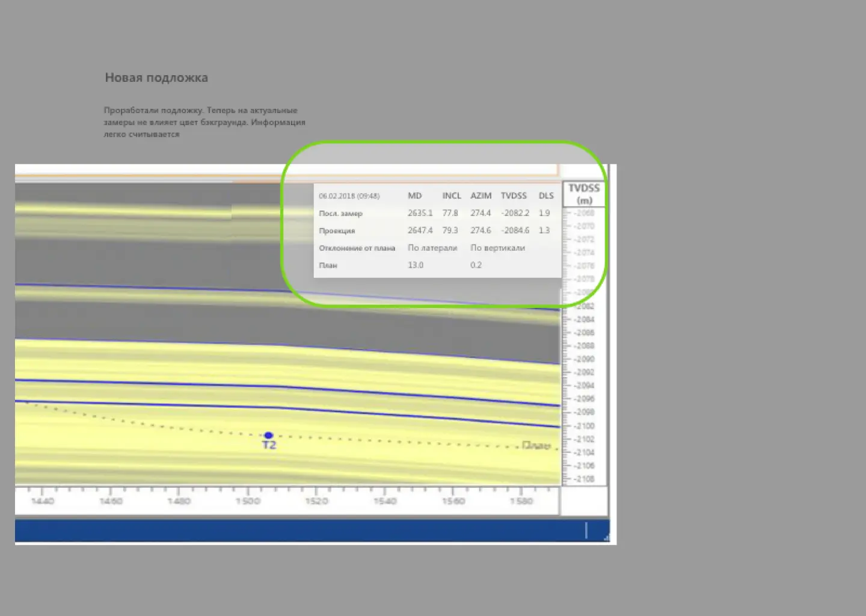Click the inclination value 77.8
The width and height of the screenshot is (866, 616).
[450, 213]
